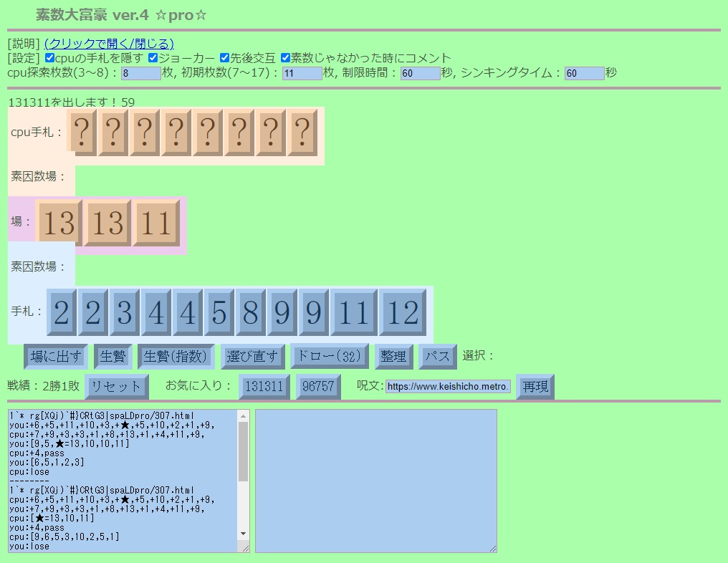
Task: Select favorite number 131311
Action: pos(264,387)
